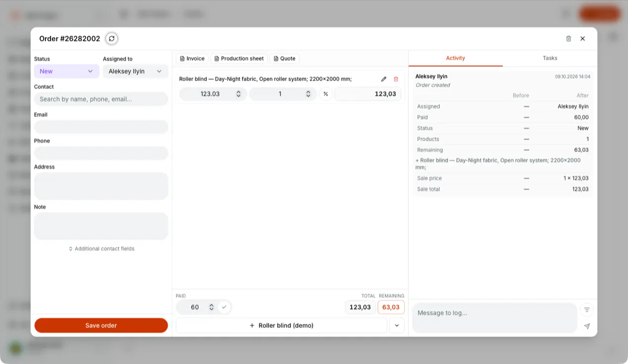Confirm the paid amount with the checkmark icon

[224, 307]
